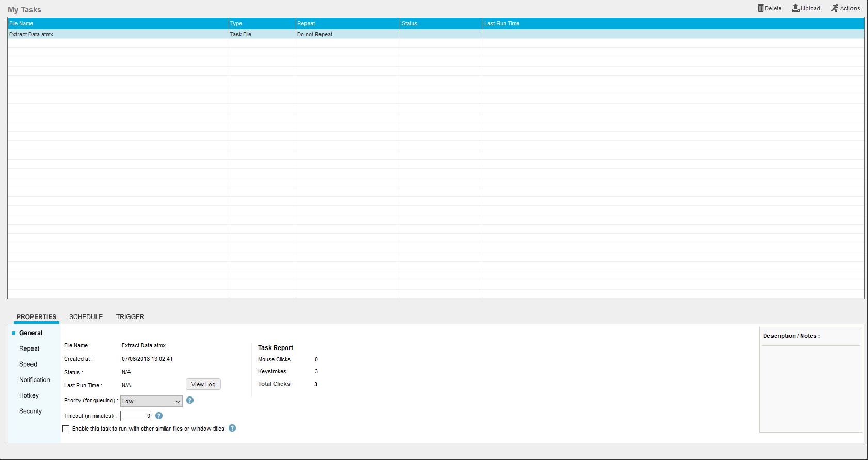The image size is (868, 460).
Task: Enable task to run with similar files
Action: click(66, 429)
